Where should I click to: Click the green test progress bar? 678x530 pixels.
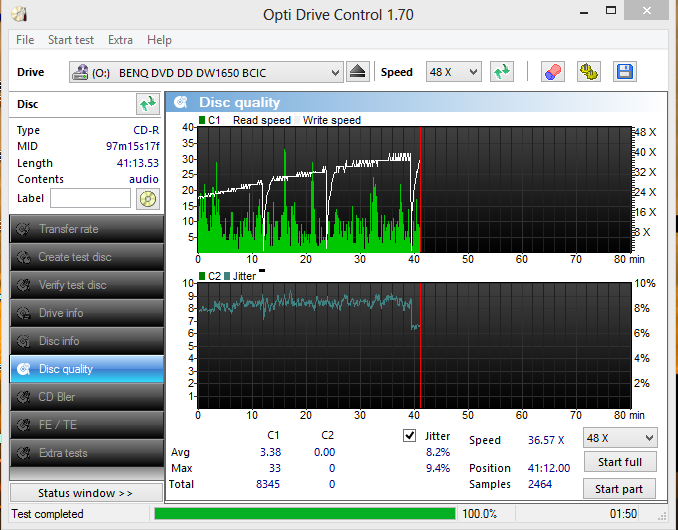(305, 514)
